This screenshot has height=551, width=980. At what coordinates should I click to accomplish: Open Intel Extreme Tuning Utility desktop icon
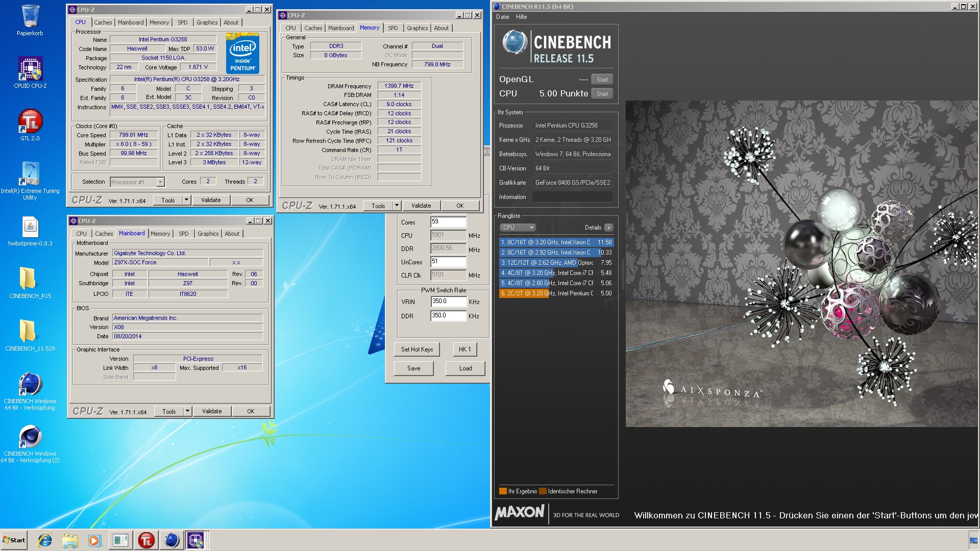tap(30, 181)
